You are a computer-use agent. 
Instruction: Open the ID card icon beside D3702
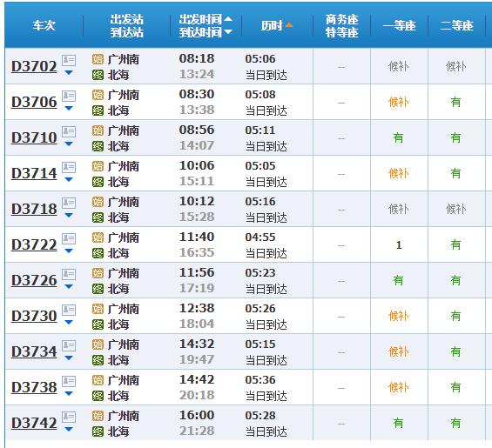pyautogui.click(x=69, y=60)
